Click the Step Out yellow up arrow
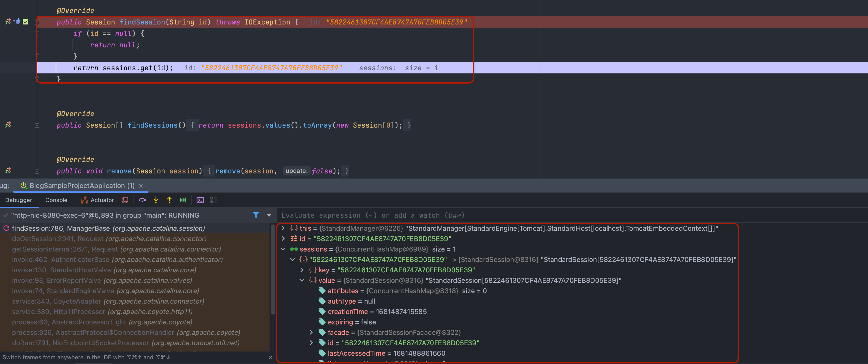 [x=169, y=200]
